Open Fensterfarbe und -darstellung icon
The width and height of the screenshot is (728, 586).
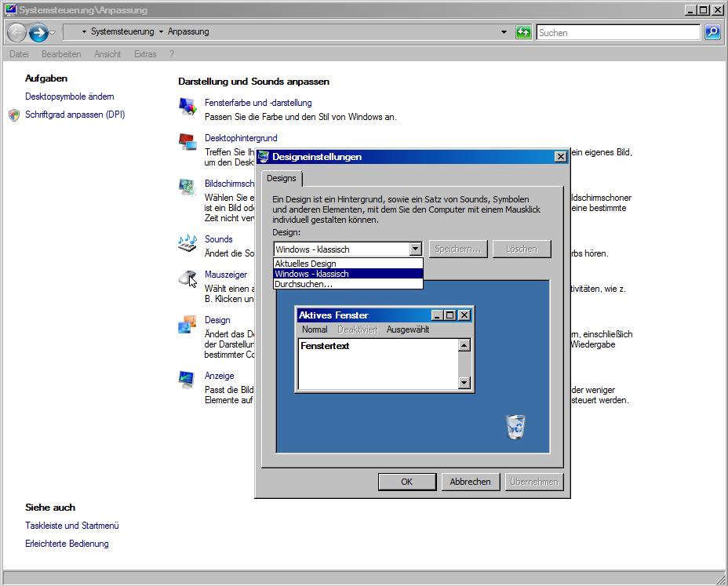coord(188,107)
